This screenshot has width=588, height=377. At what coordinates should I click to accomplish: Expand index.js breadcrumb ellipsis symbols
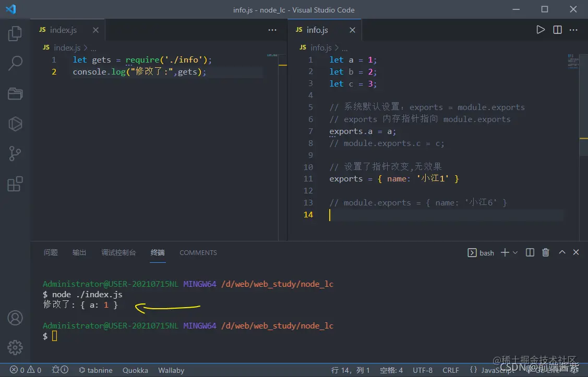point(93,48)
